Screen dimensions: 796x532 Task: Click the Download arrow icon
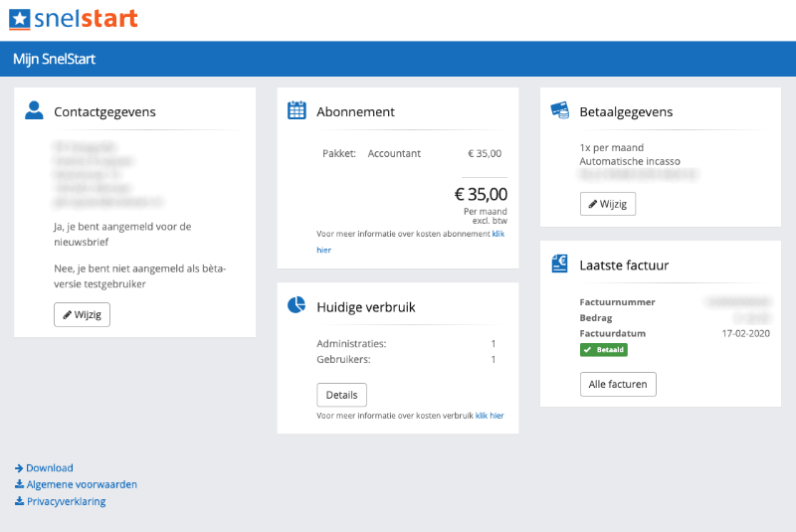(x=19, y=468)
